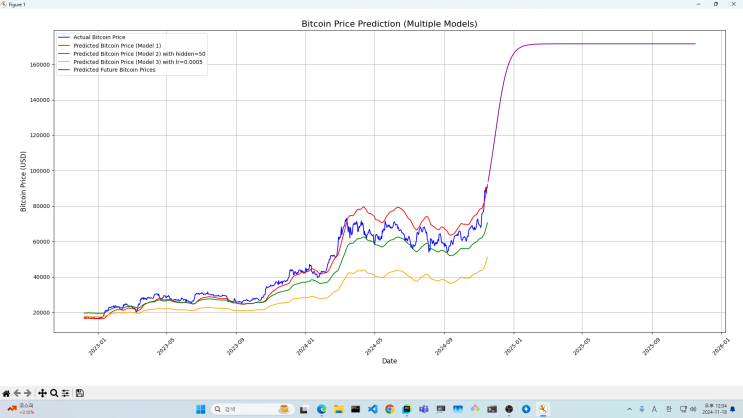This screenshot has height=418, width=743.
Task: Activate the Pan axes tool
Action: coord(42,393)
